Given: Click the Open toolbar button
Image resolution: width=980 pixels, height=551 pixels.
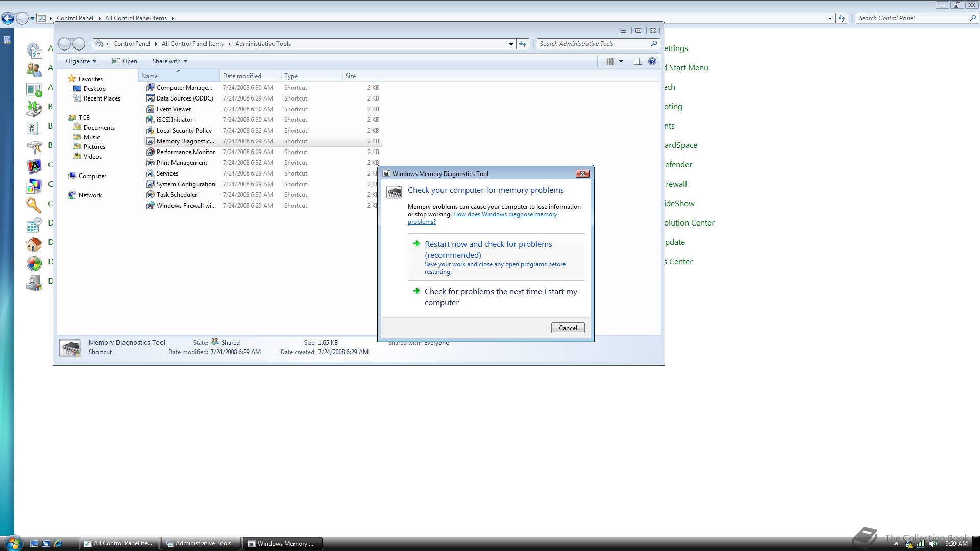Looking at the screenshot, I should point(125,61).
